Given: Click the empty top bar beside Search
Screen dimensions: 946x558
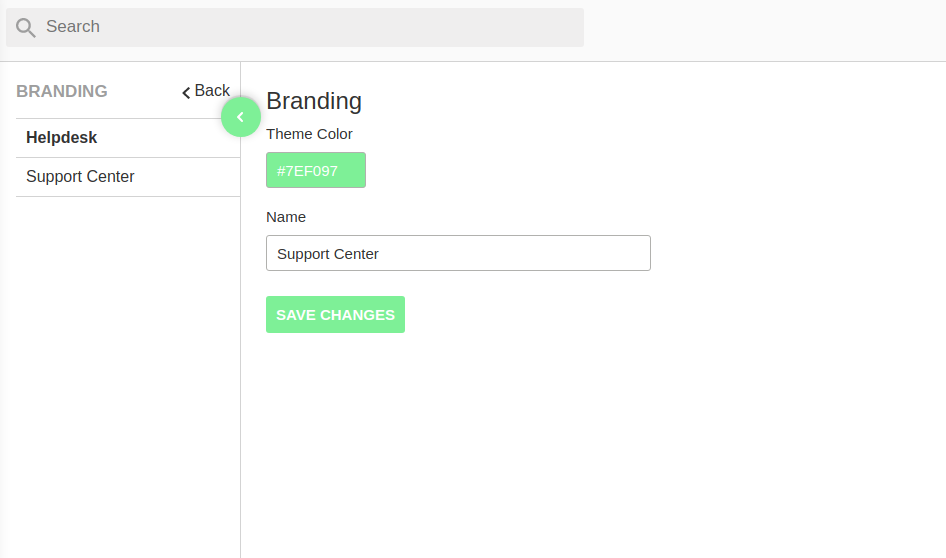Looking at the screenshot, I should (760, 27).
